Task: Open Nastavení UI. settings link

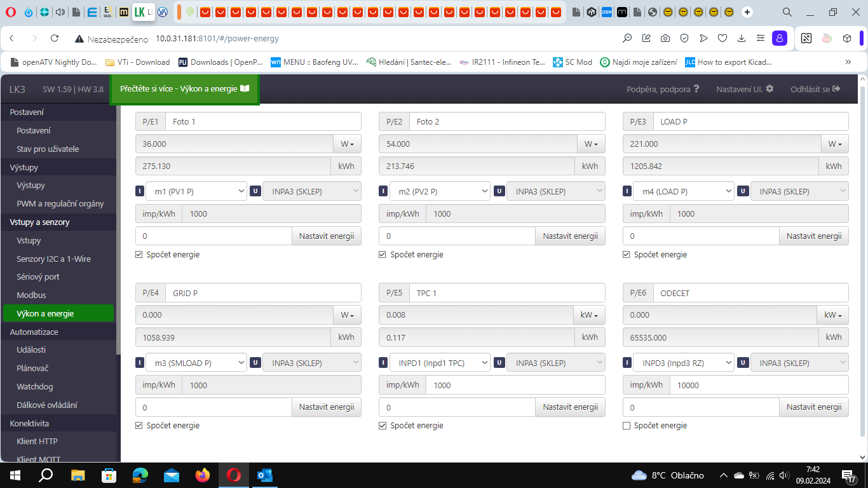Action: coord(745,89)
